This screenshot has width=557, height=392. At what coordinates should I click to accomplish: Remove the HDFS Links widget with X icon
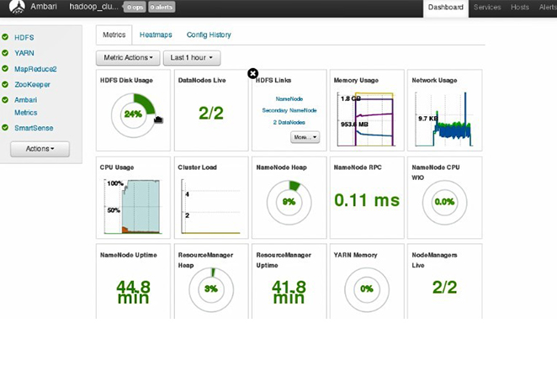252,74
